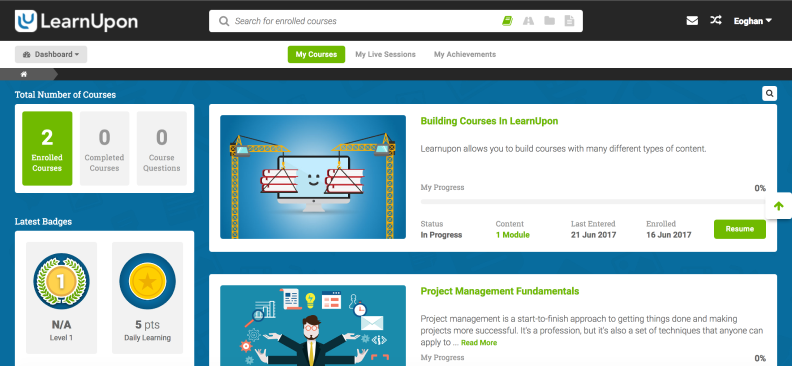
Task: Click the Project Management course thumbnail
Action: coord(313,325)
